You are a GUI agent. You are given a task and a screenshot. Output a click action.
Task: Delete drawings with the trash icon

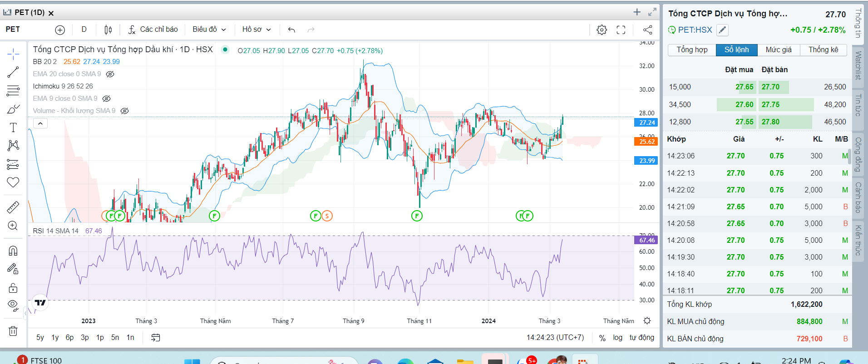13,331
